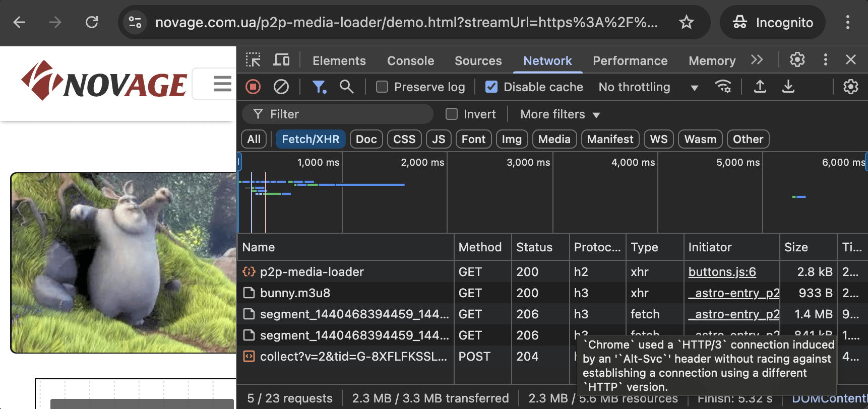Select the Network tab
Screen dimensions: 868x409
pyautogui.click(x=547, y=60)
